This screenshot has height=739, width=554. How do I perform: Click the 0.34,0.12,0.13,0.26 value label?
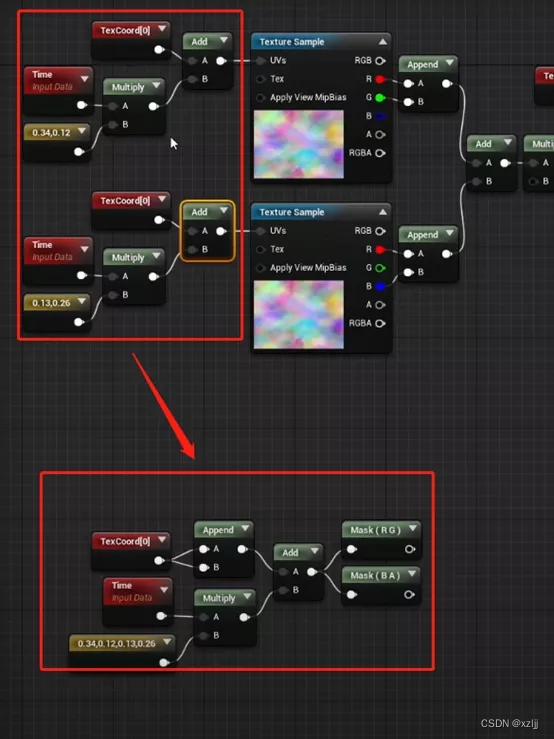coord(116,643)
